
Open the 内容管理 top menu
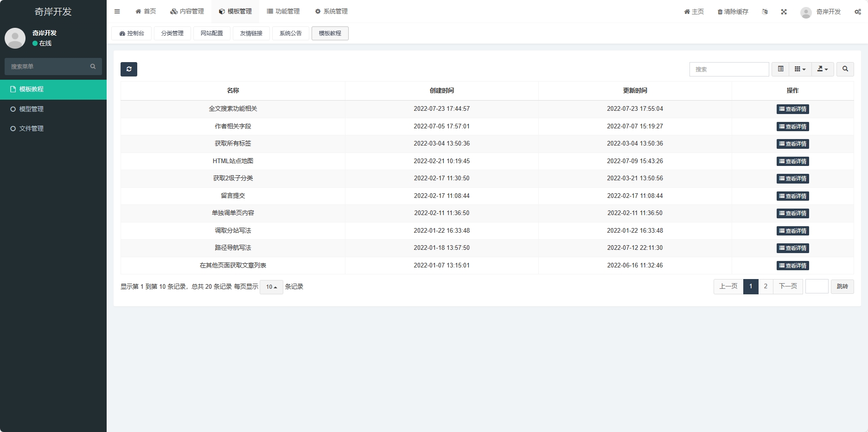[x=187, y=12]
